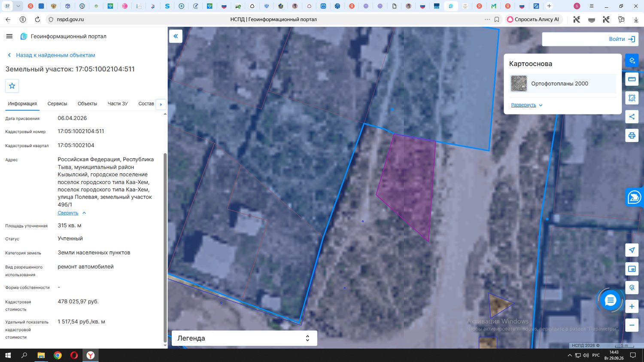This screenshot has height=362, width=644.
Task: Open browser downloads
Action: click(x=636, y=19)
